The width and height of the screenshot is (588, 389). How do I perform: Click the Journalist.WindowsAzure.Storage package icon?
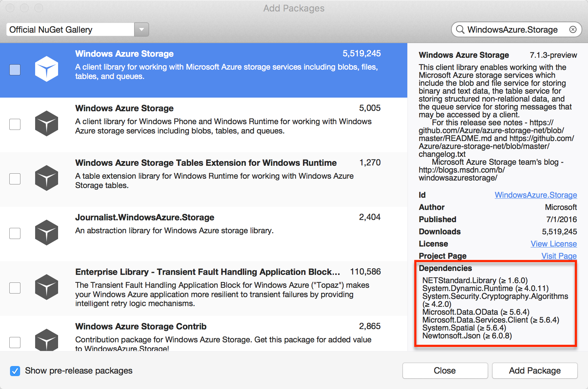47,233
